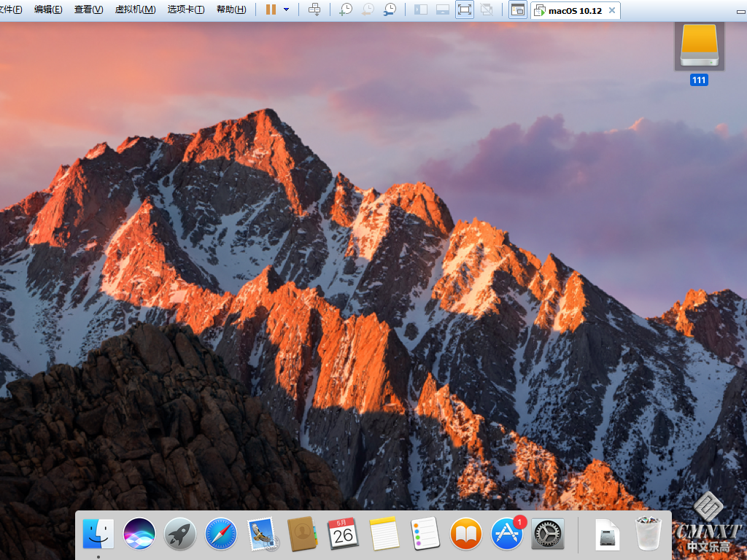Open Launchpad rocket icon in Dock
The height and width of the screenshot is (560, 747).
click(179, 534)
